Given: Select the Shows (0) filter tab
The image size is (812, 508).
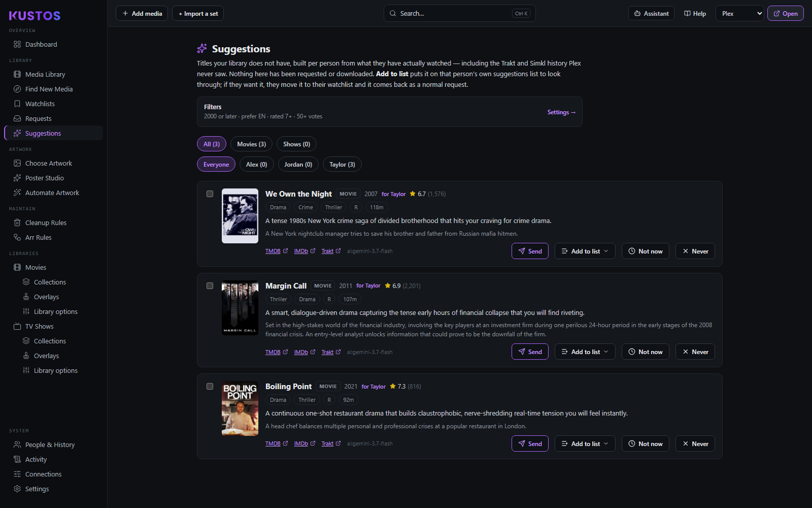Looking at the screenshot, I should point(296,144).
